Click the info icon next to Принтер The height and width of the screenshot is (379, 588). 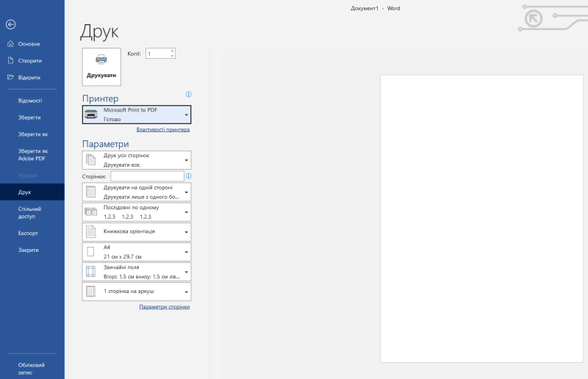(x=189, y=95)
